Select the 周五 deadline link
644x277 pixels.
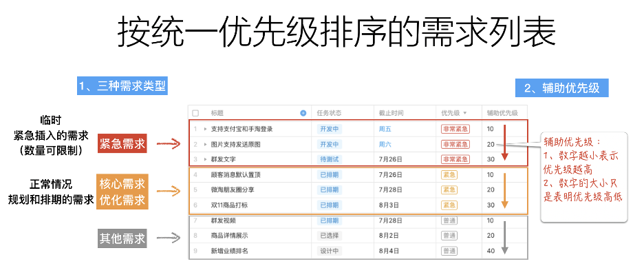[x=385, y=129]
